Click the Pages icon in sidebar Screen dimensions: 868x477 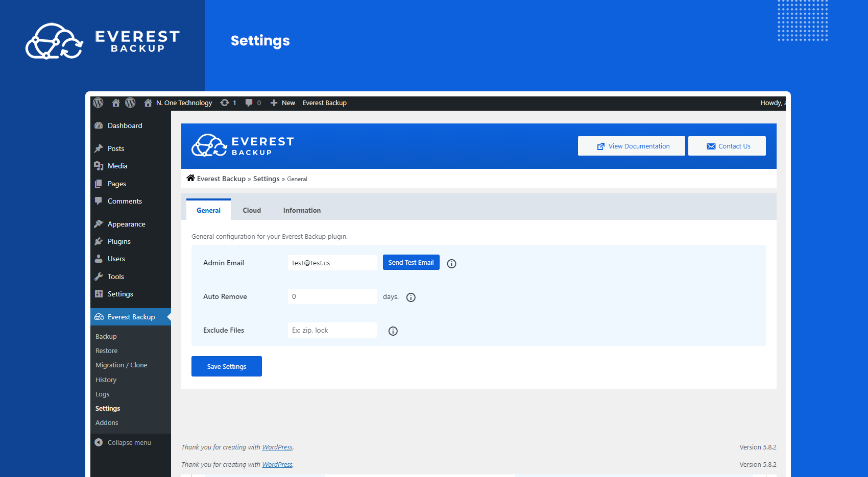point(99,184)
